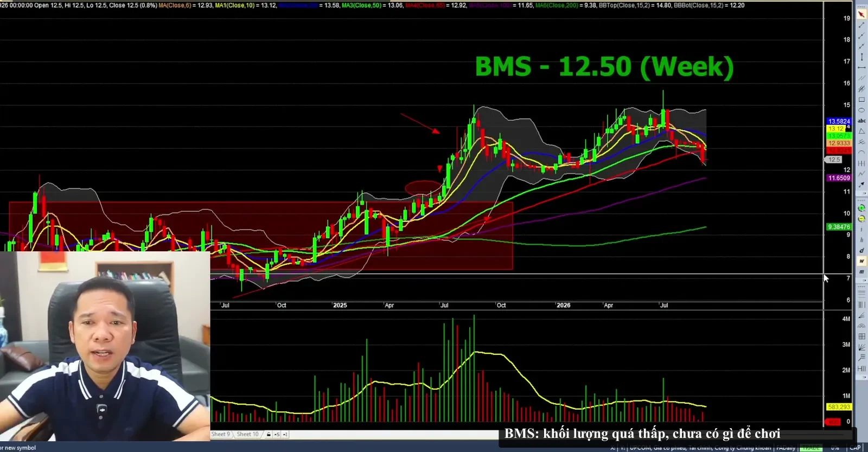The image size is (868, 452).
Task: Toggle weekly interval with the w button
Action: click(x=861, y=260)
